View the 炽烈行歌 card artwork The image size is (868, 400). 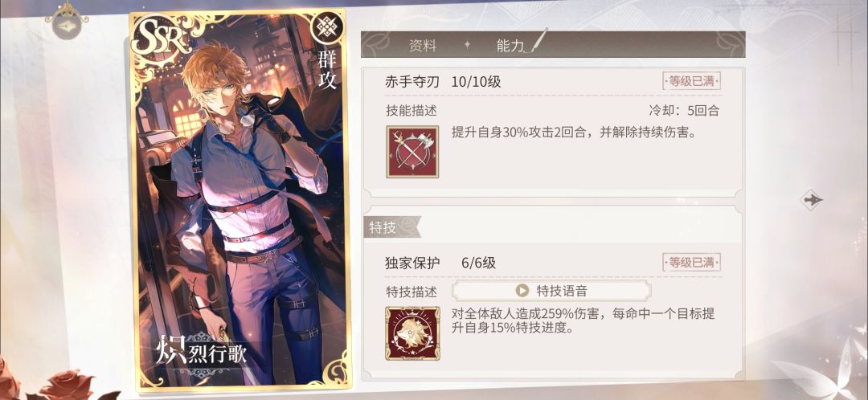240,200
